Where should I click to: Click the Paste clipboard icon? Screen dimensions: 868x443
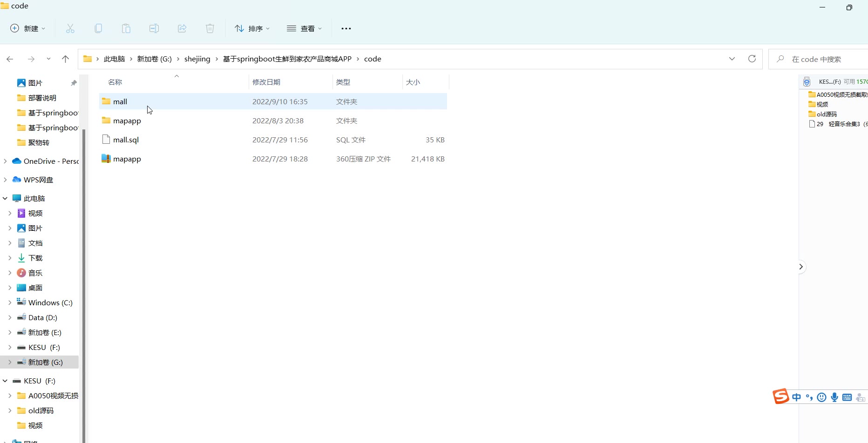pyautogui.click(x=126, y=28)
